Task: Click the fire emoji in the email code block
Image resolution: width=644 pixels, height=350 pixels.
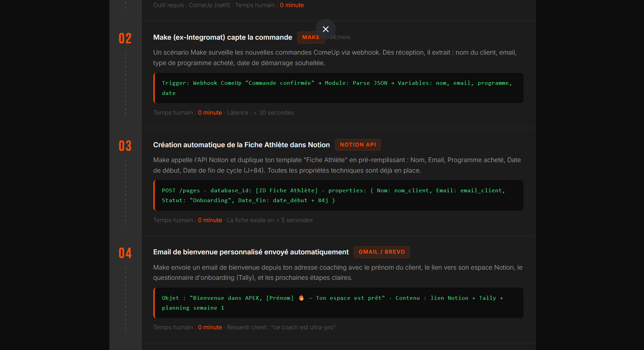Action: click(x=301, y=298)
